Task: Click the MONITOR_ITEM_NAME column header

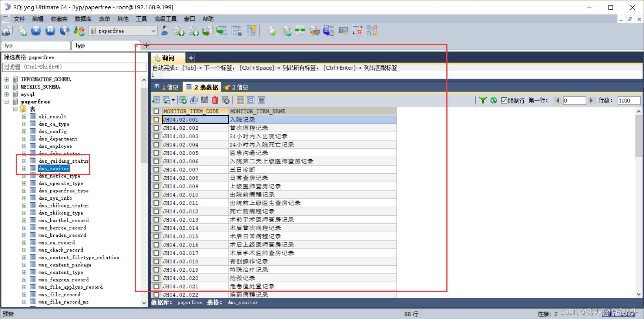Action: [313, 111]
